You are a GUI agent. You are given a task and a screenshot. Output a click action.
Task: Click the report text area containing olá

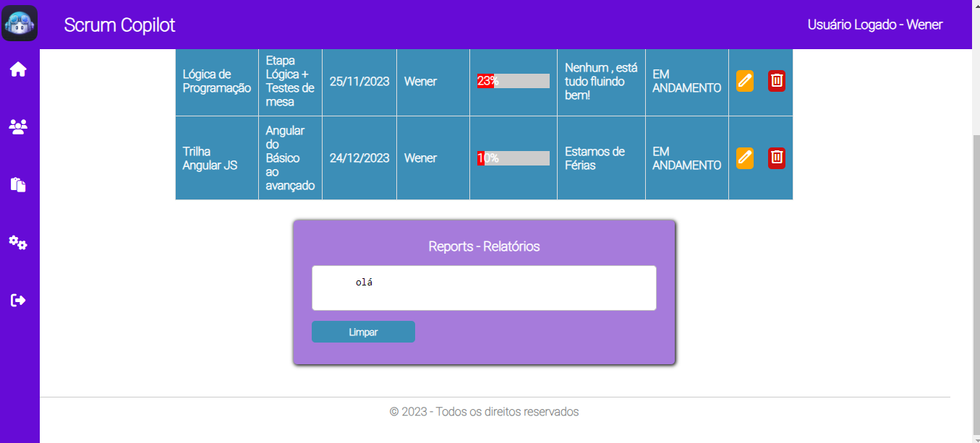click(484, 287)
